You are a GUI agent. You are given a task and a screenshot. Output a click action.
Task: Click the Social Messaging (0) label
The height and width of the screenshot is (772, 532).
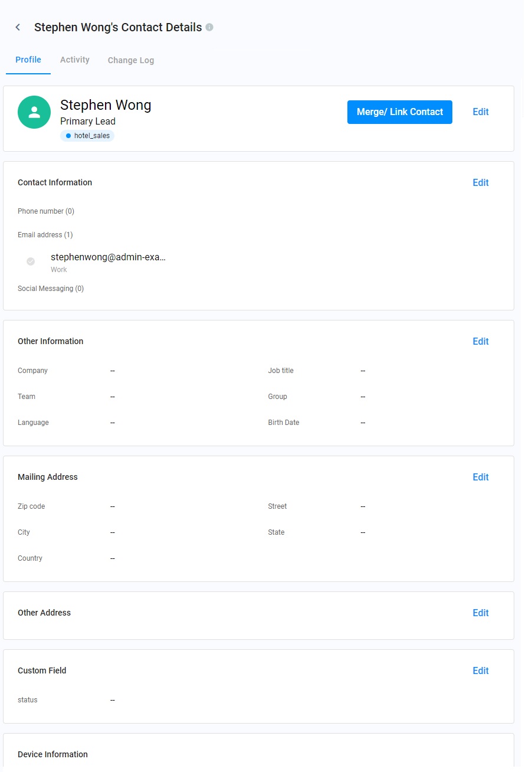pos(51,289)
